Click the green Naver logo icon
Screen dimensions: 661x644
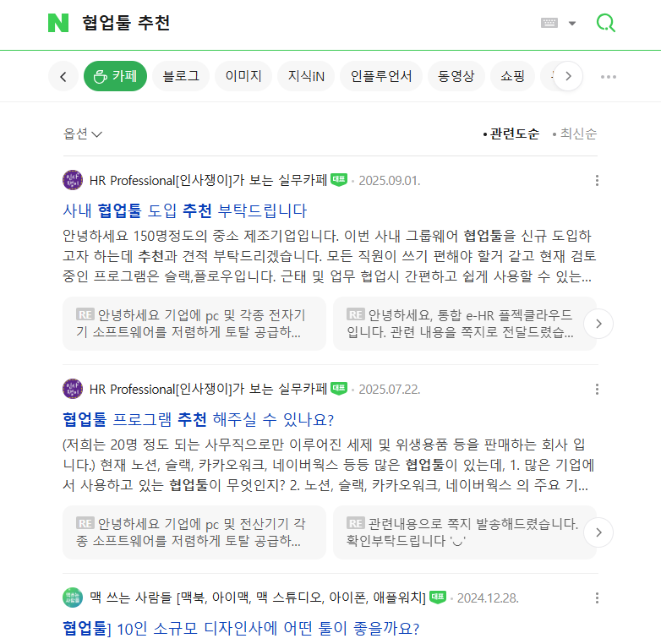click(x=58, y=23)
